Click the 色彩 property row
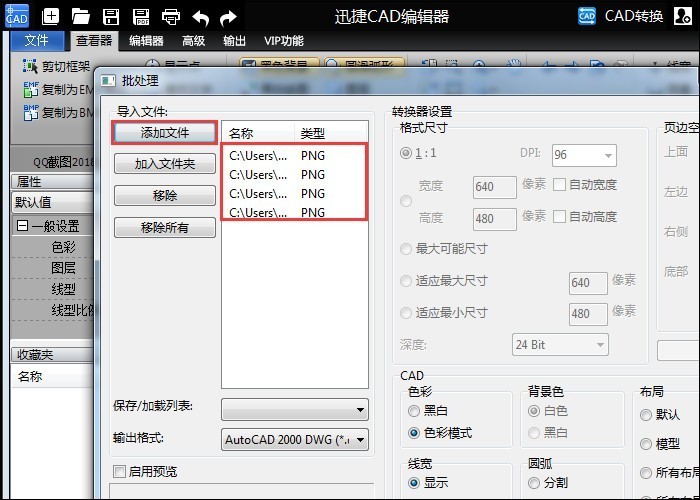Viewport: 700px width, 500px height. click(x=53, y=247)
